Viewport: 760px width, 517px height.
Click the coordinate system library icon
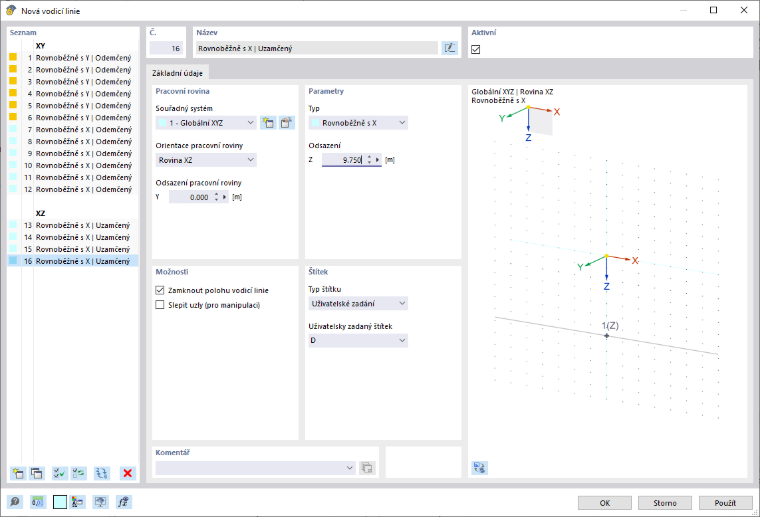coord(286,123)
